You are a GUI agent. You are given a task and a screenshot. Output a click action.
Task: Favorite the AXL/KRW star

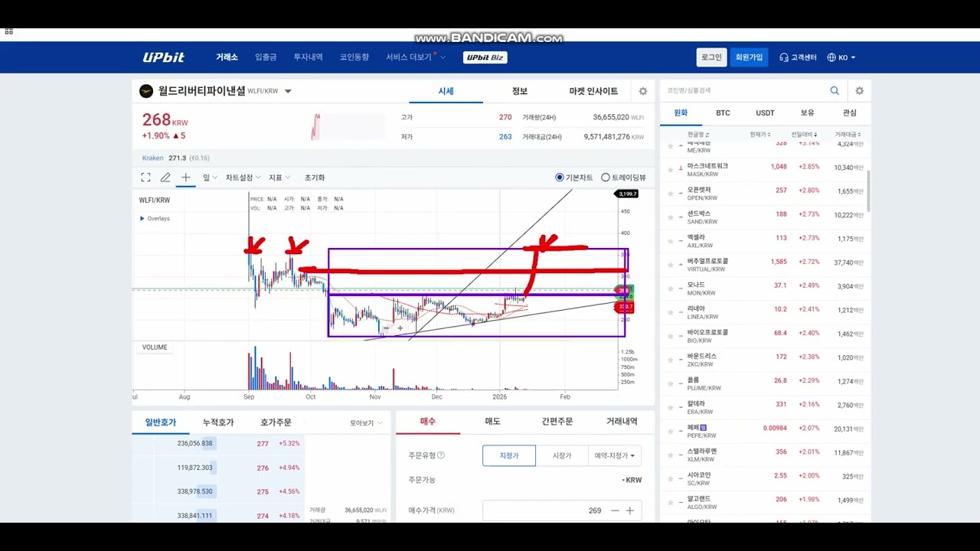[671, 241]
